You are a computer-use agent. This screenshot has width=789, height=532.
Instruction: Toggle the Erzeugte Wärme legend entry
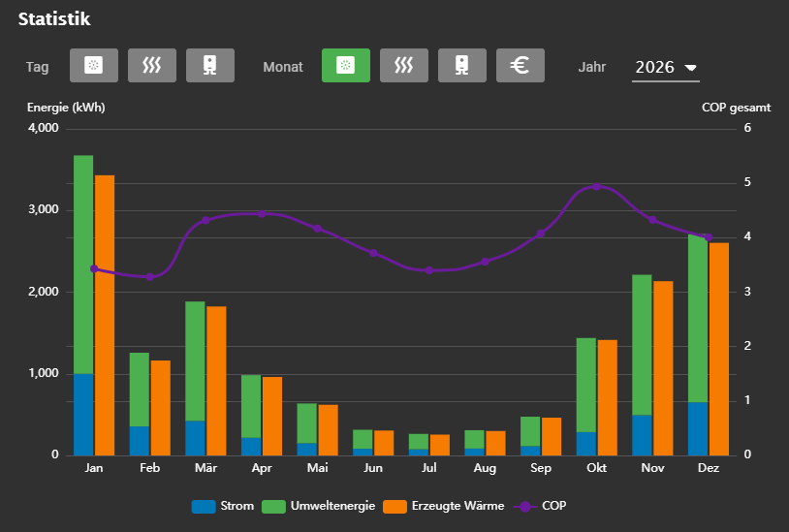pyautogui.click(x=443, y=506)
